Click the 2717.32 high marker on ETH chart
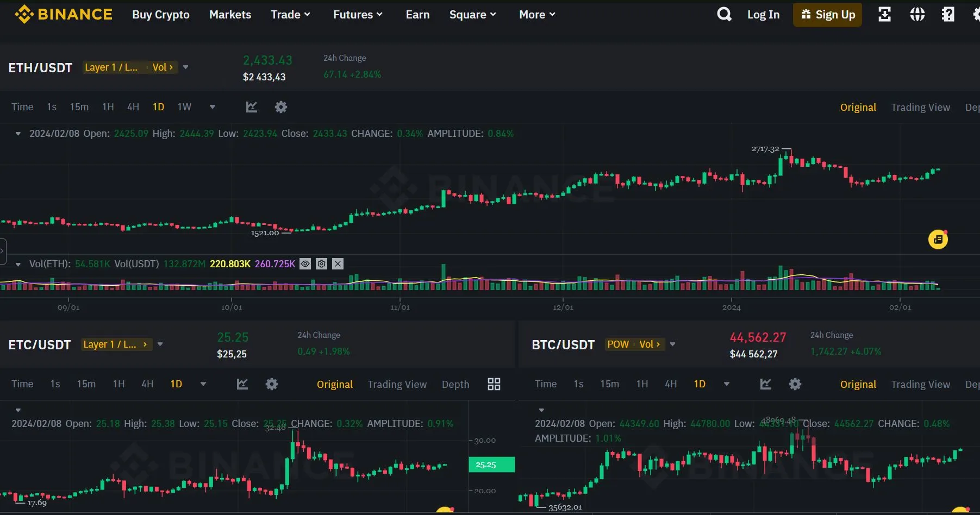This screenshot has width=980, height=515. pos(765,149)
